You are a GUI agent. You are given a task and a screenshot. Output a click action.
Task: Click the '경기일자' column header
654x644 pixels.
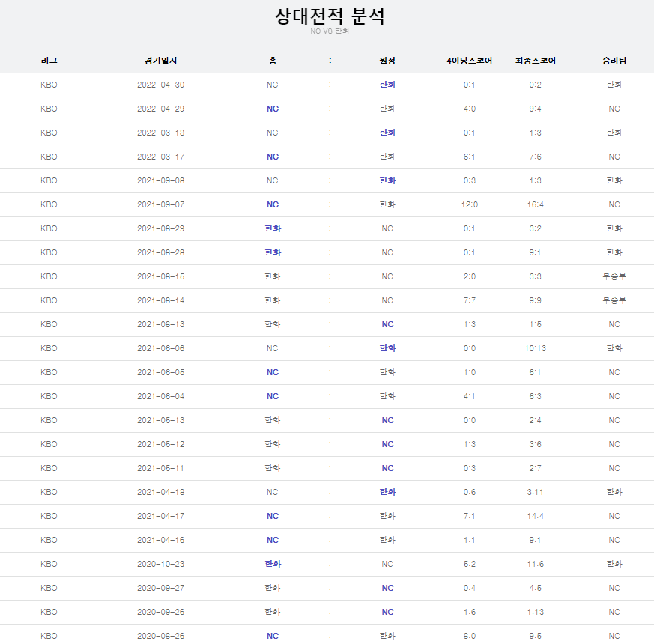click(x=160, y=61)
